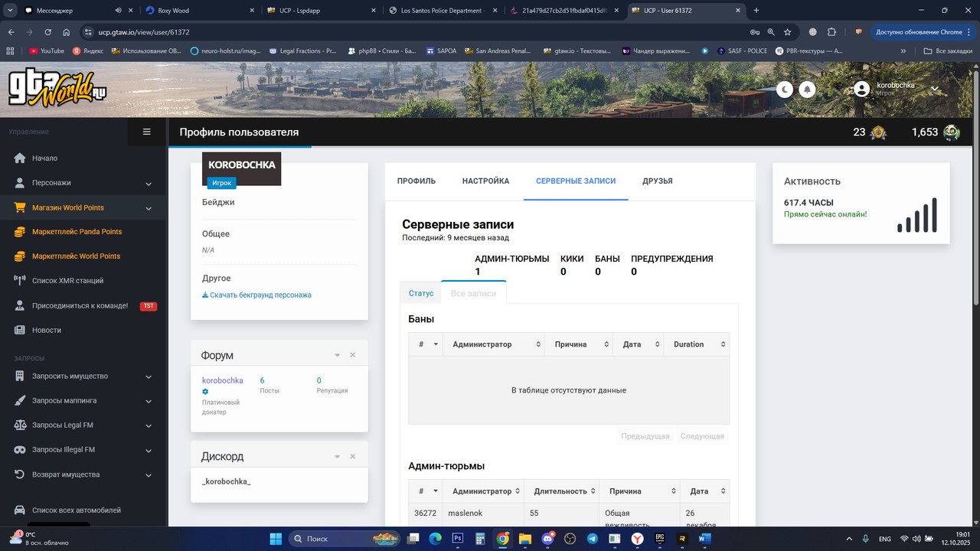Sort Админ-тюрьмы by Длительность
This screenshot has width=980, height=551.
[561, 491]
